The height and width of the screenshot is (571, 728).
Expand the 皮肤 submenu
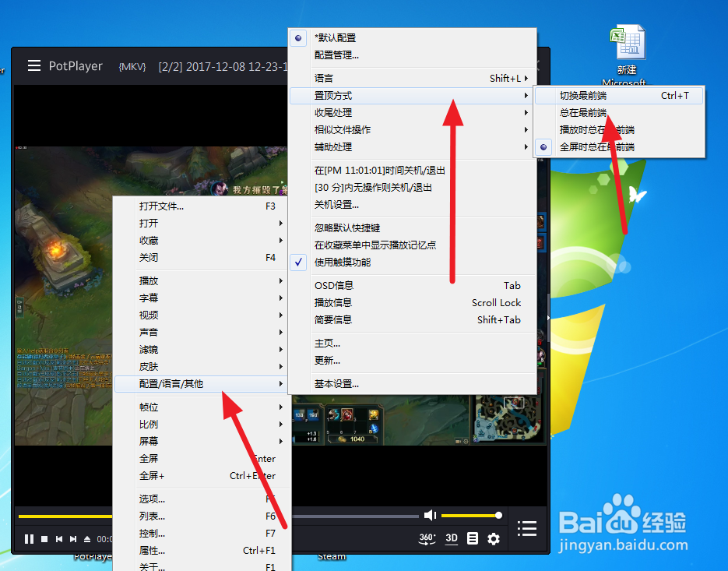(201, 367)
